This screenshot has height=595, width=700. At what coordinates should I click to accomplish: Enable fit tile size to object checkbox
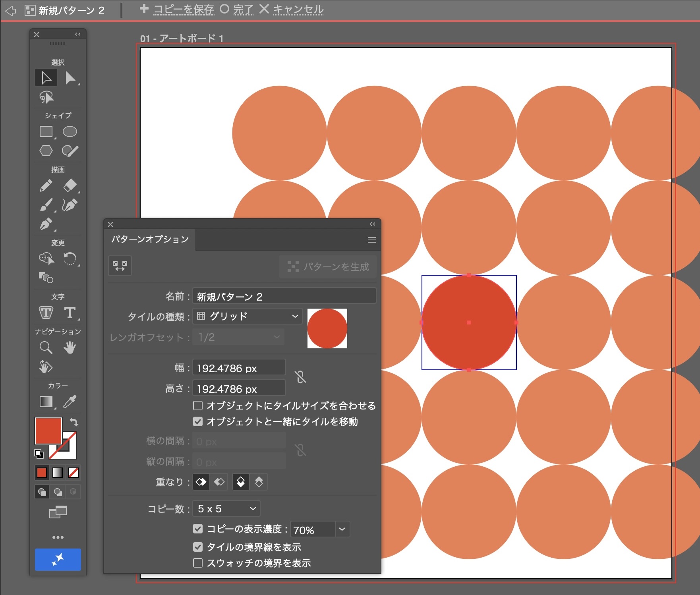tap(198, 406)
